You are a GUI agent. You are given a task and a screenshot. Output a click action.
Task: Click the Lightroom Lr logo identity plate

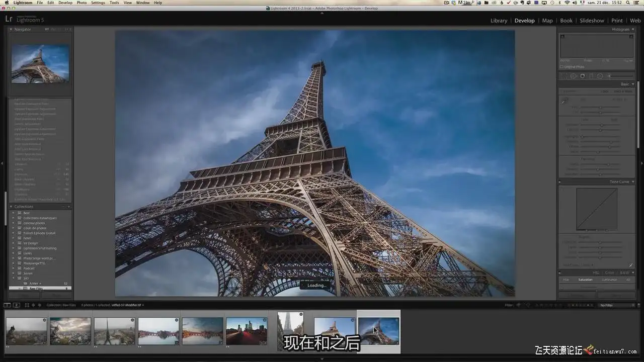coord(9,19)
